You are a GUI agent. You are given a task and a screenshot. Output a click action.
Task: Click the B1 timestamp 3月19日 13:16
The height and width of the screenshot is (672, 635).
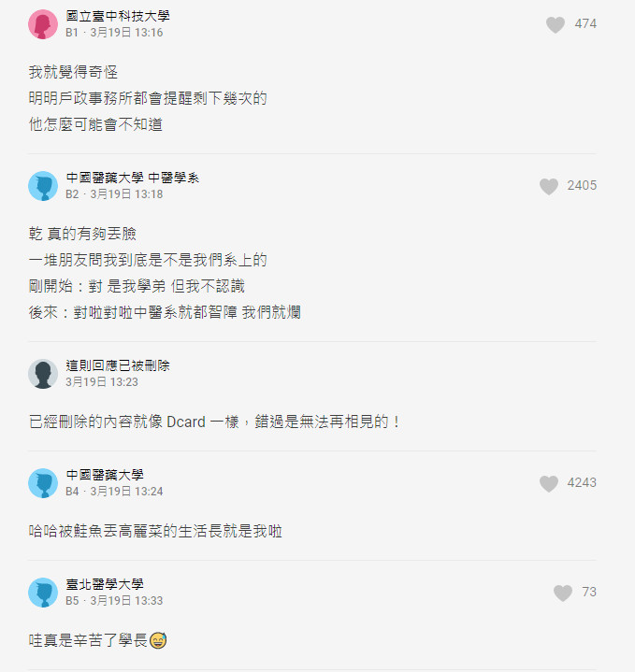(126, 33)
